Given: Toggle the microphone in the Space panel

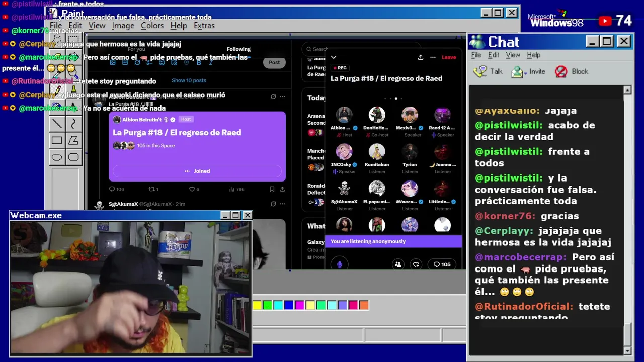Looking at the screenshot, I should [340, 264].
